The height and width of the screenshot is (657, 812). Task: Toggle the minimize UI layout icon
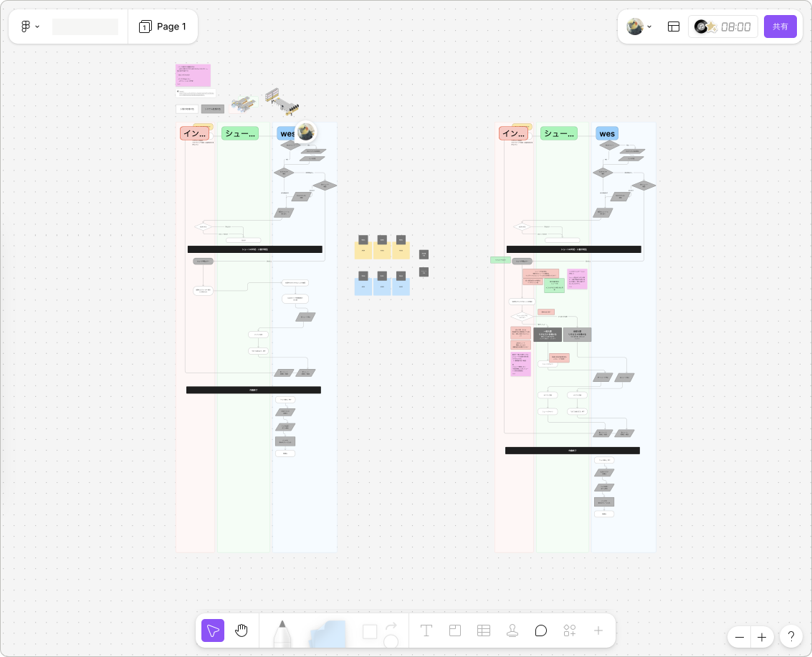coord(674,27)
